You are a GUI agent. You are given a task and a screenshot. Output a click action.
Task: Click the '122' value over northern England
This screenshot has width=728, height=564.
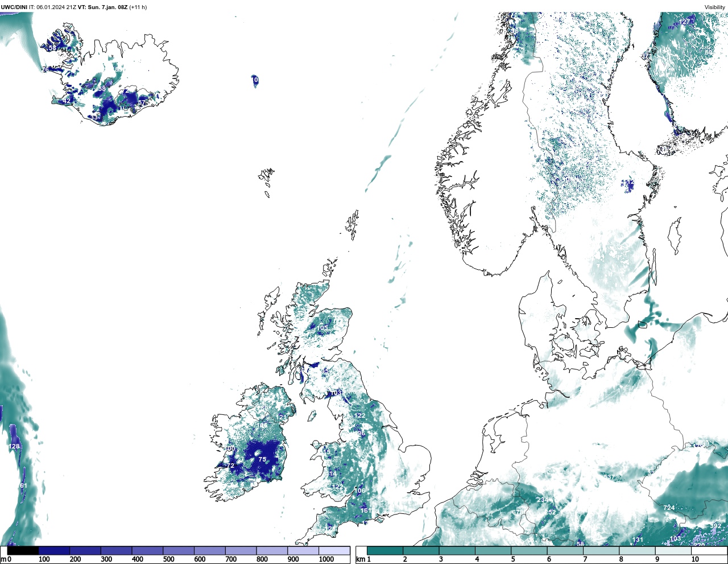tap(360, 416)
